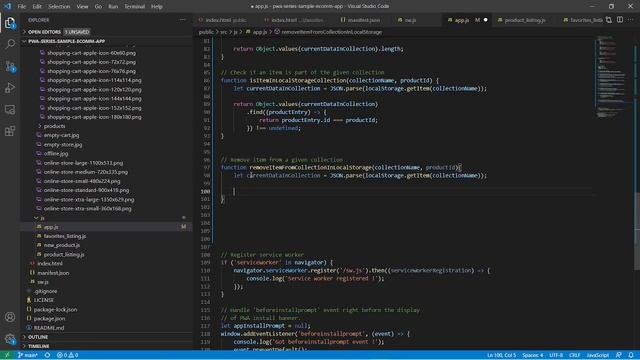Open index.html in the explorer
This screenshot has height=360, width=640.
point(50,264)
